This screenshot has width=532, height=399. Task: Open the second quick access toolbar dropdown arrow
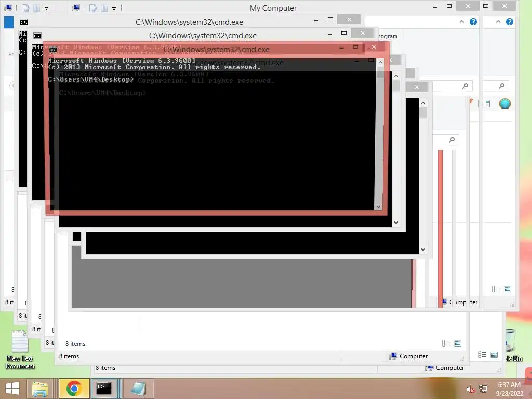pos(114,8)
